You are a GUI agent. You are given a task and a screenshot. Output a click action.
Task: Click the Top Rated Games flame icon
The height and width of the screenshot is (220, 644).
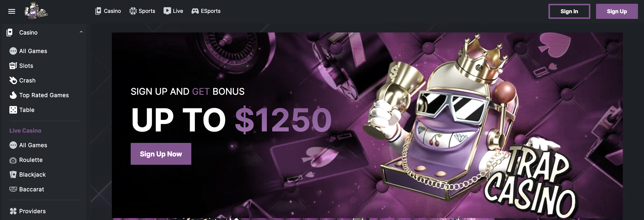pyautogui.click(x=13, y=95)
